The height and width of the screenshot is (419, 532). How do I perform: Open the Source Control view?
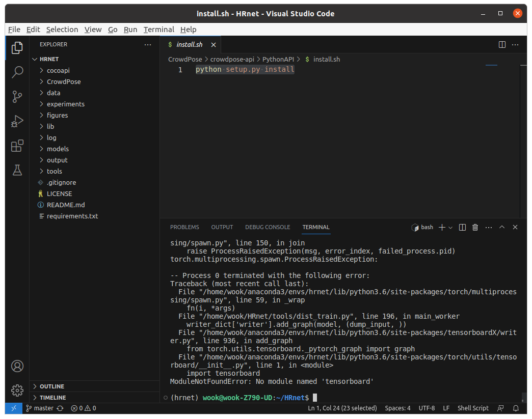pos(17,97)
